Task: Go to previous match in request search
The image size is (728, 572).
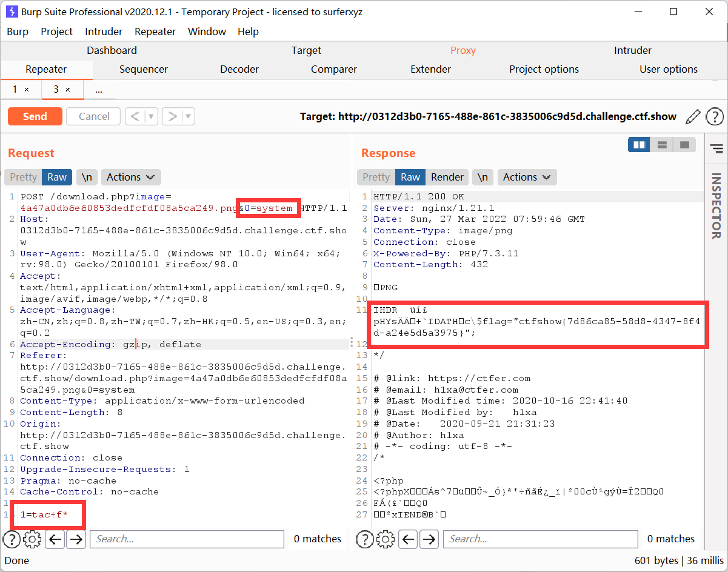Action: (x=55, y=539)
